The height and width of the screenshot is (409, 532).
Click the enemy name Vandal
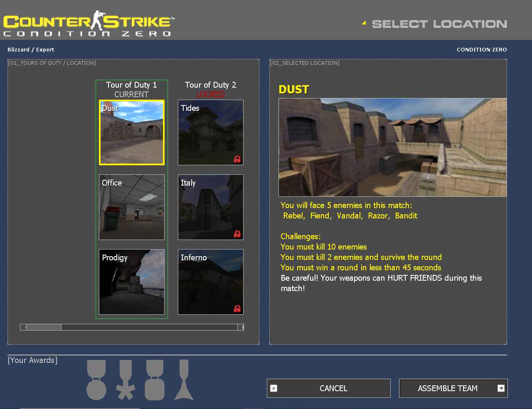click(350, 216)
